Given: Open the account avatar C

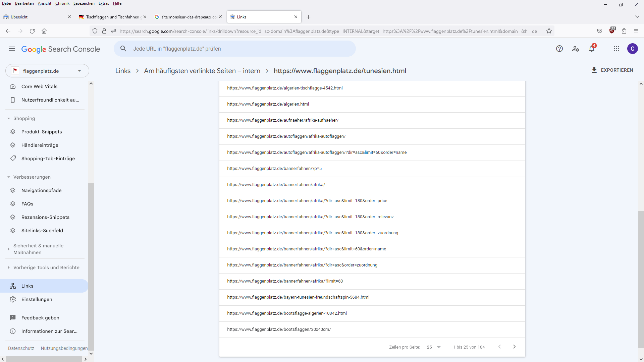Looking at the screenshot, I should pos(633,49).
